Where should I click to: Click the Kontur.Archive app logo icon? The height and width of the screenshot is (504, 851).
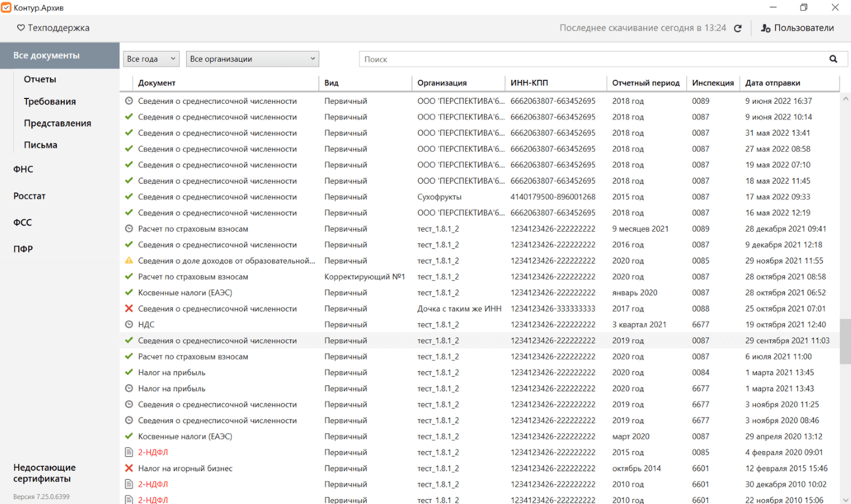tap(6, 7)
